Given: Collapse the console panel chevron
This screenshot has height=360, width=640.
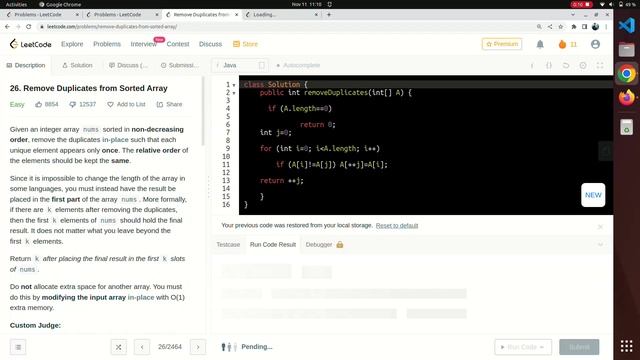Looking at the screenshot, I should 600,245.
